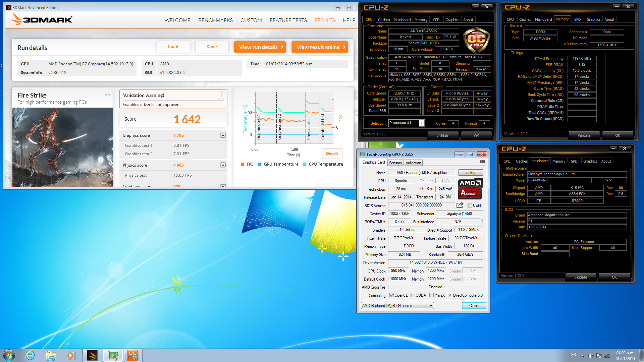Click the GPU-Z title bar app icon

[x=362, y=155]
